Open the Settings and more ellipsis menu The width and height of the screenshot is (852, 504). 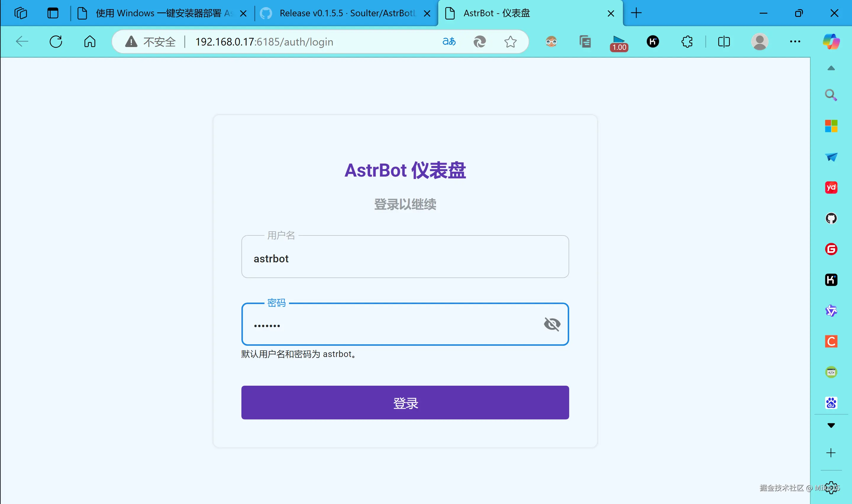click(x=795, y=42)
